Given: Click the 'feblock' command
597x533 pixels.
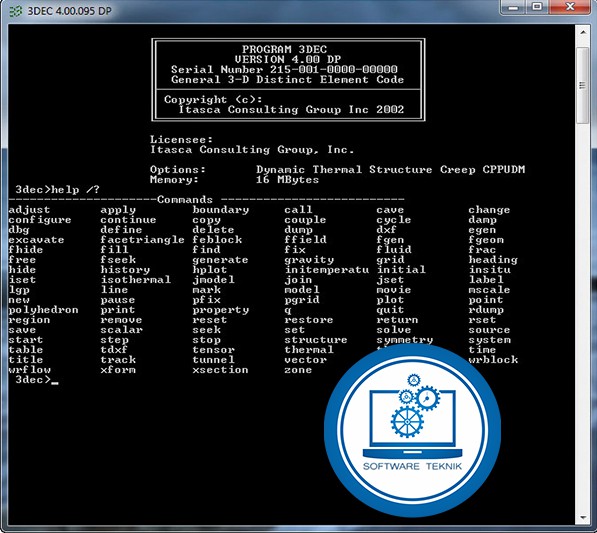Looking at the screenshot, I should (217, 240).
